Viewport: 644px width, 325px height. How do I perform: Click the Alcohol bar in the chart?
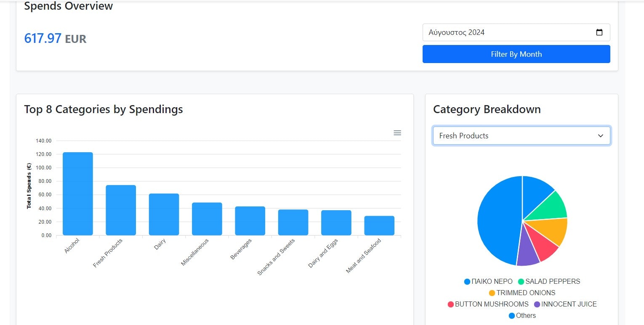point(78,194)
